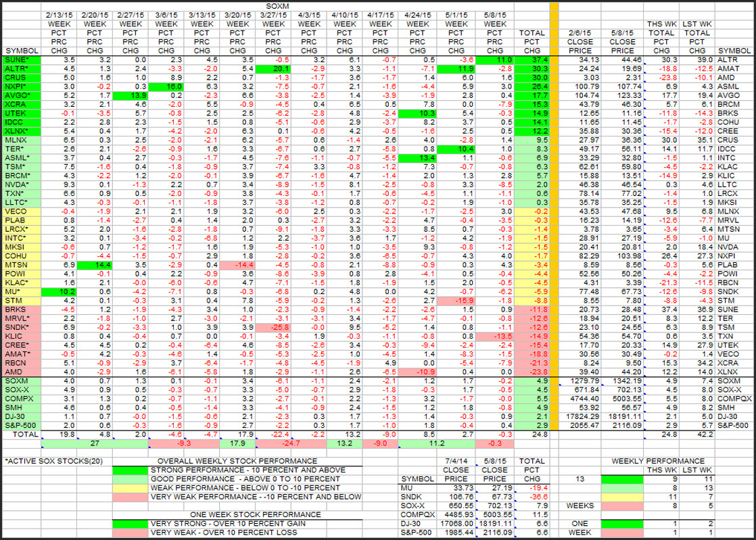The image size is (756, 540).
Task: Click MTSN's green 14.4 cell
Action: point(95,265)
